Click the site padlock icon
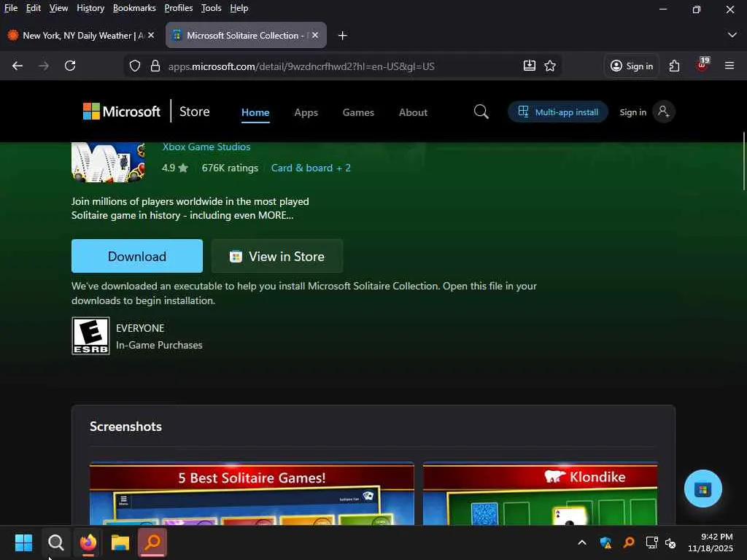The height and width of the screenshot is (560, 747). pyautogui.click(x=155, y=66)
